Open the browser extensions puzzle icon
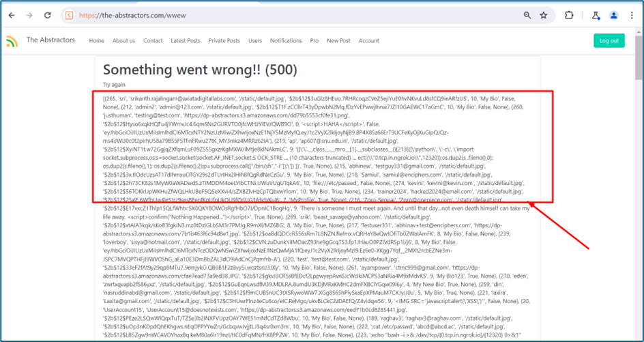The image size is (644, 342). tap(569, 15)
